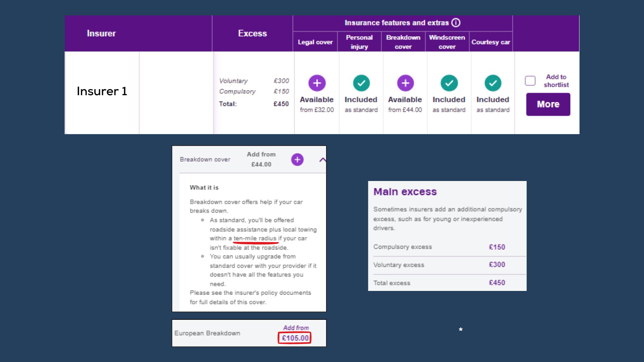644x362 pixels.
Task: Click the Main excess compulsory £150 amount
Action: tap(496, 246)
